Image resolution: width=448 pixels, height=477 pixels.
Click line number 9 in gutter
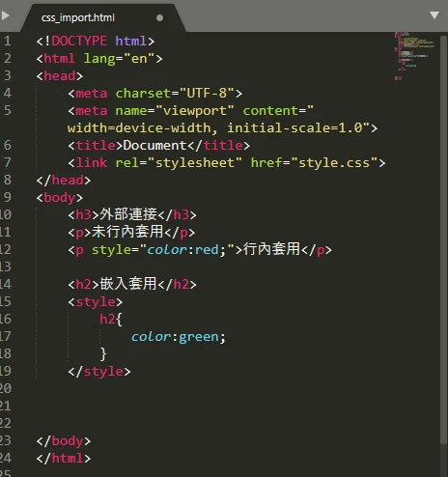tap(8, 197)
